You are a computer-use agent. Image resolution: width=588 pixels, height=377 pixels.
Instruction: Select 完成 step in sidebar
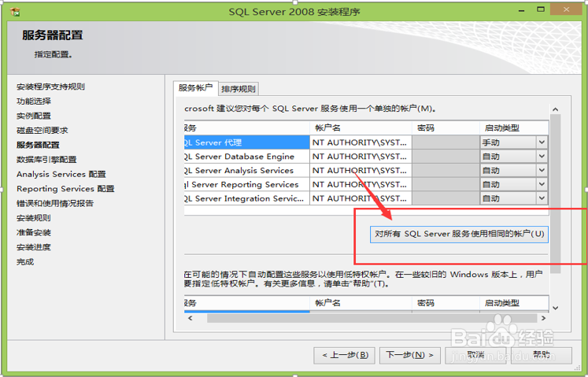25,262
